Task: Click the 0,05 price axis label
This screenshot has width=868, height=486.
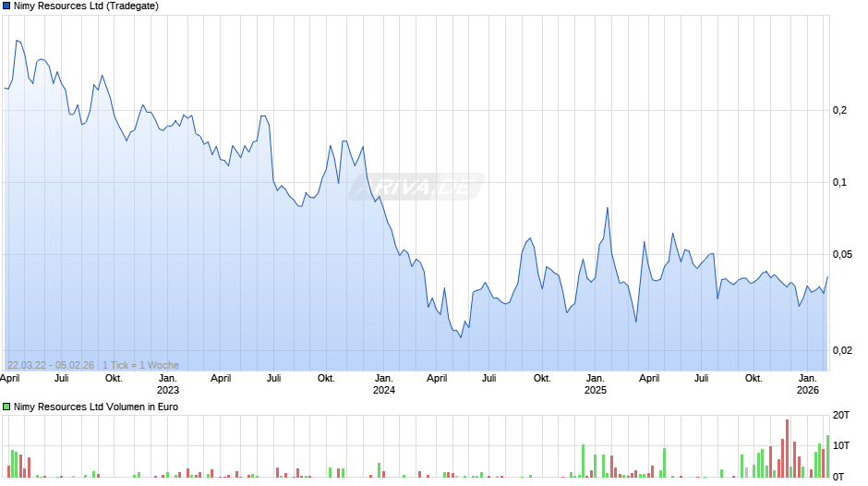Action: 842,254
